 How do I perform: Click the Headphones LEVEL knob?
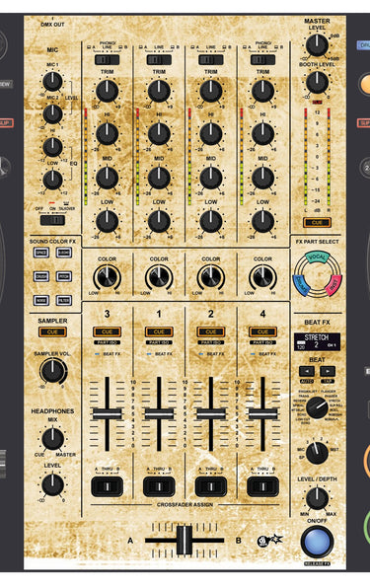[x=52, y=484]
